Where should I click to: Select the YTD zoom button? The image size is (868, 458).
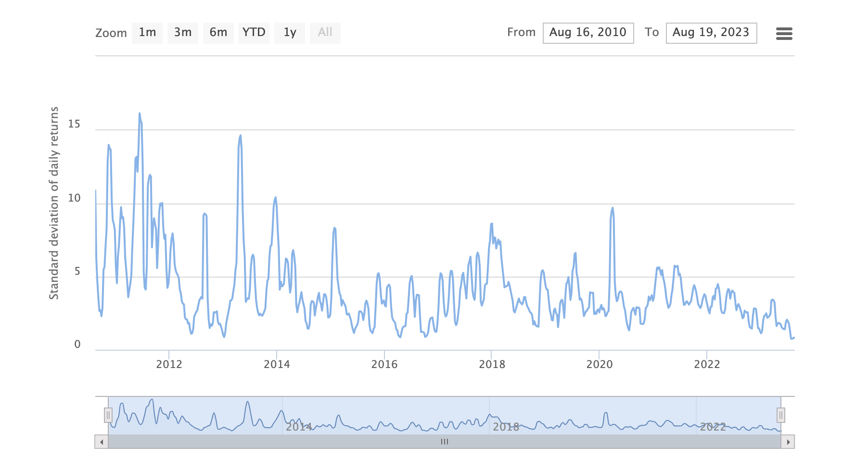tap(254, 33)
